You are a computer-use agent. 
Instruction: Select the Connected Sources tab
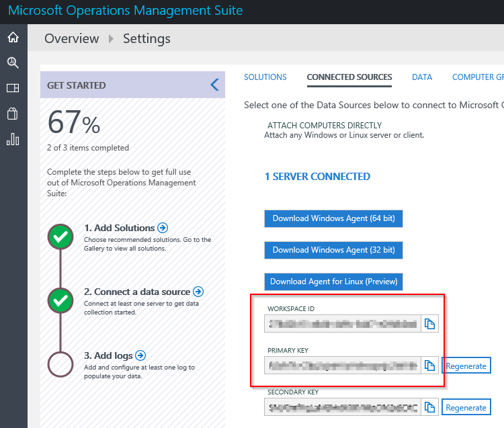pyautogui.click(x=349, y=77)
